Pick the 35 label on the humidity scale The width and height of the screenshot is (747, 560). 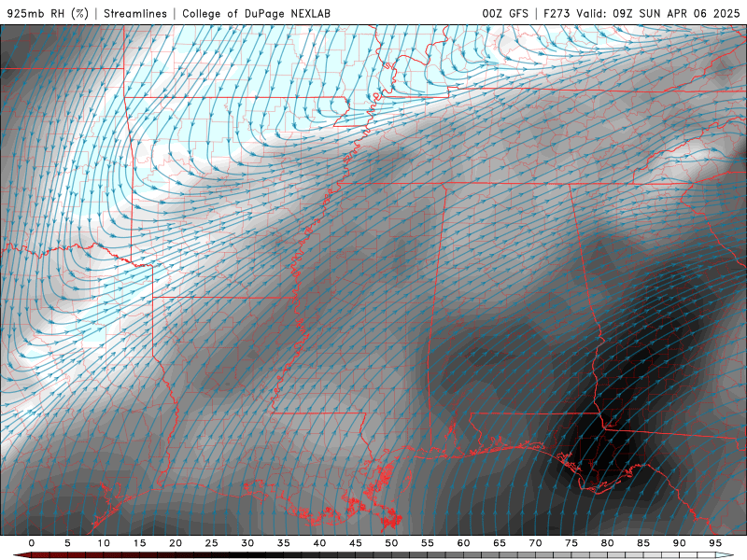pyautogui.click(x=284, y=543)
